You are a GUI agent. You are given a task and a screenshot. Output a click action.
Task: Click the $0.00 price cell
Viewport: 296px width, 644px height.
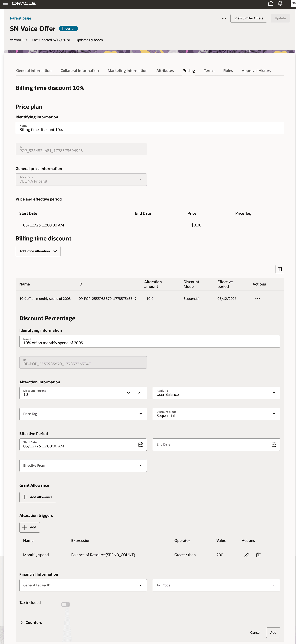(196, 225)
